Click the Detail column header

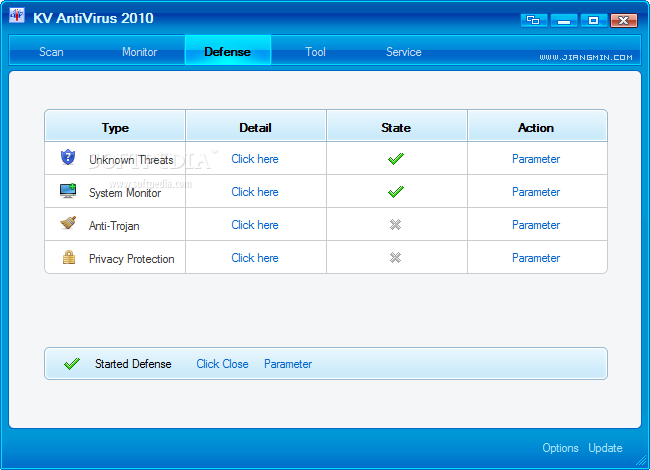point(255,127)
